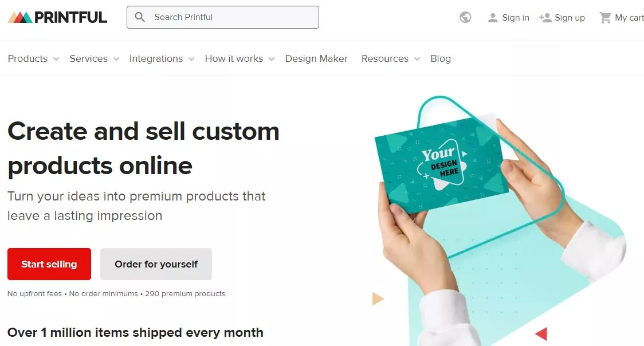Click the Sign up add-person icon
The width and height of the screenshot is (644, 346).
coord(545,18)
